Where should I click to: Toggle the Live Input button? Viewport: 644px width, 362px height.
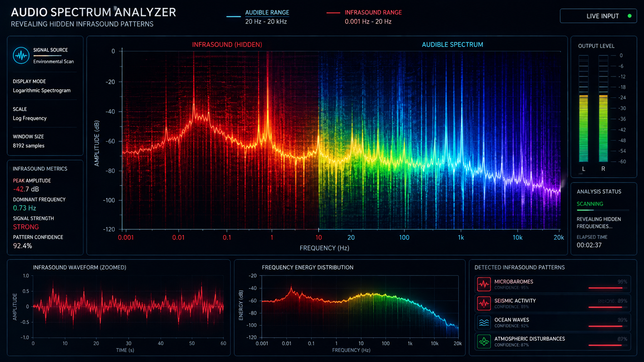pyautogui.click(x=598, y=16)
